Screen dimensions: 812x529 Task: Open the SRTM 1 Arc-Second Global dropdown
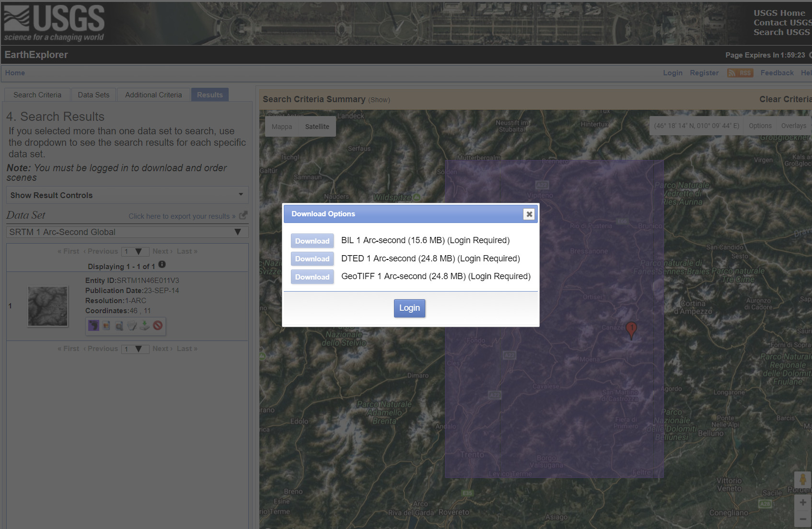pos(127,232)
